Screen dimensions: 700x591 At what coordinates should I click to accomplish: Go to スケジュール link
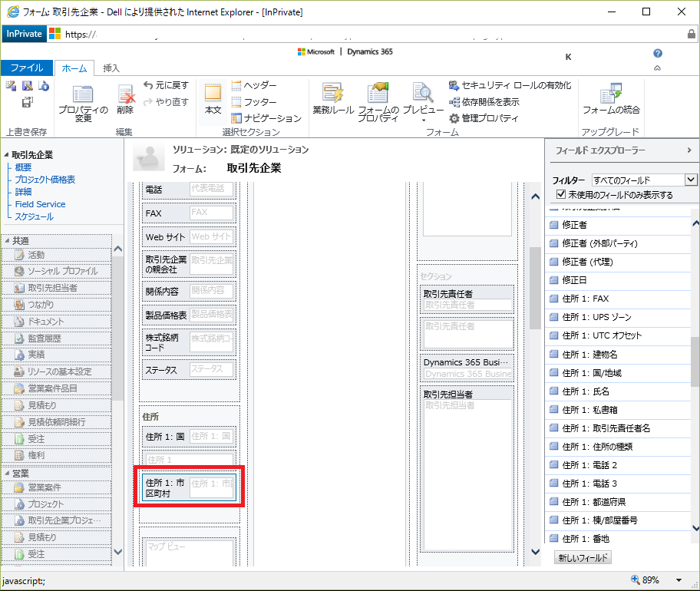point(35,216)
